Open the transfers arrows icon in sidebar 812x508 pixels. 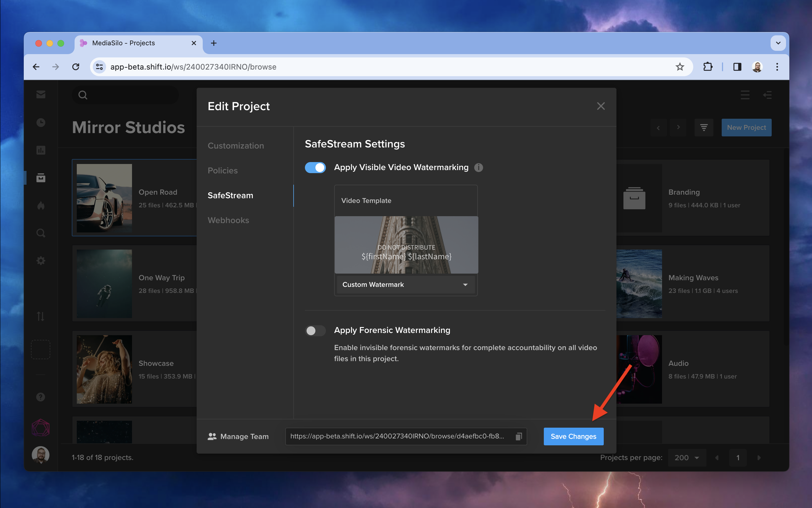(41, 316)
